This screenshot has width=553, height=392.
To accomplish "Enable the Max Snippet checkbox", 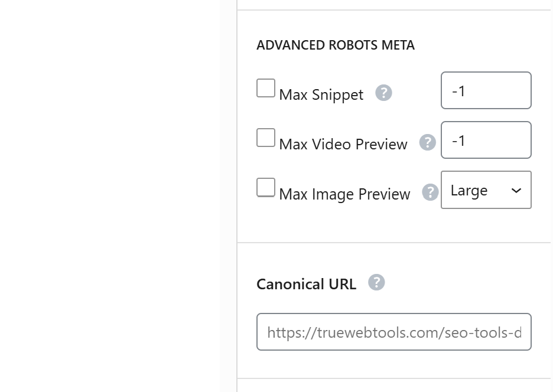I will tap(266, 89).
